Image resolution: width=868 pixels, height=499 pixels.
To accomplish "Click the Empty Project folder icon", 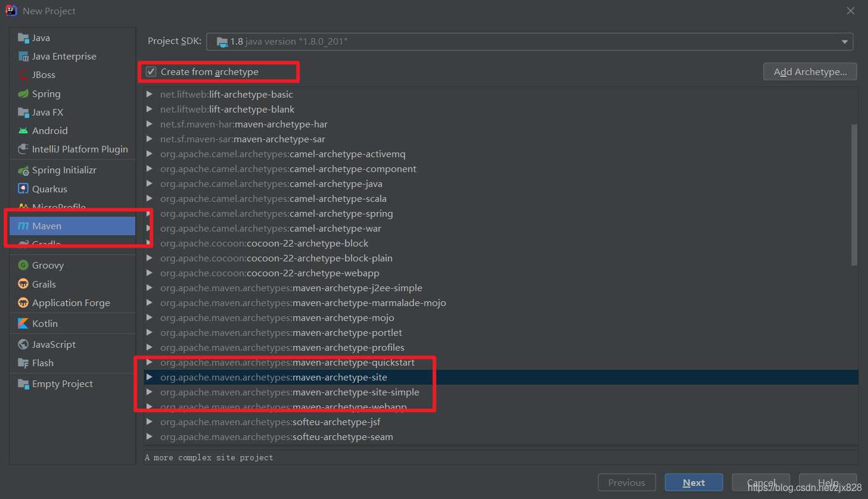I will pos(23,384).
